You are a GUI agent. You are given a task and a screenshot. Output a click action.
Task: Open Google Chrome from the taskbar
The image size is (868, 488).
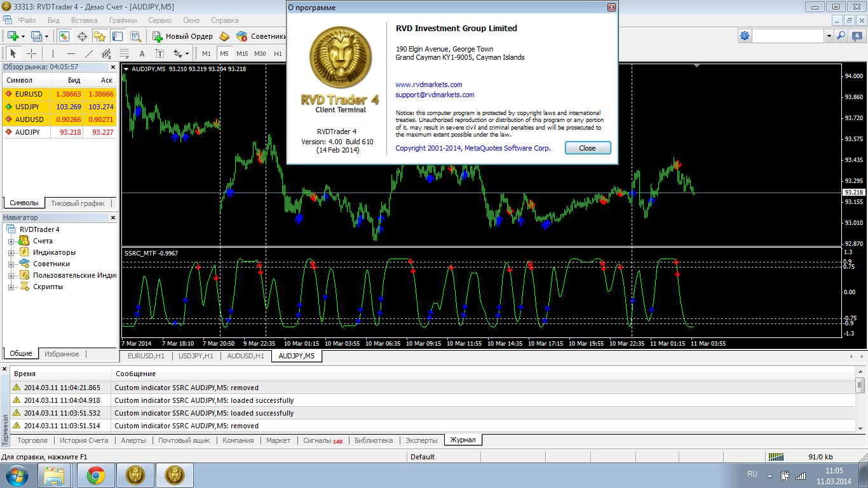[97, 475]
